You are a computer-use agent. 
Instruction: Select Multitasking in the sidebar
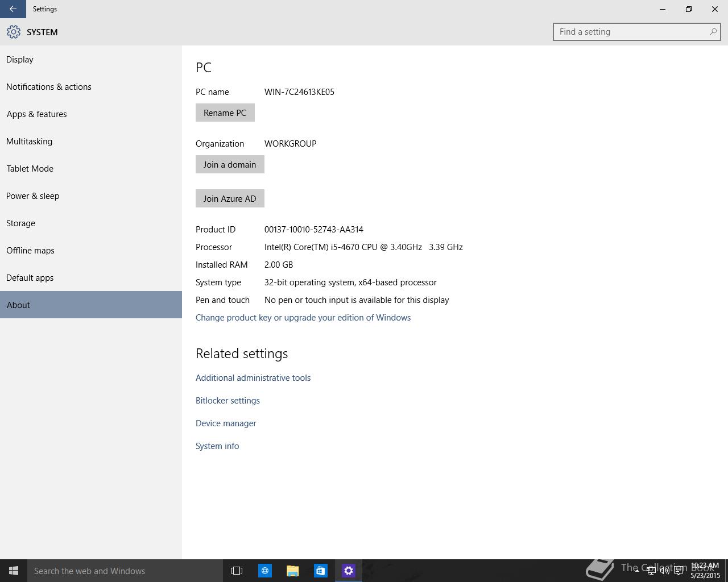point(91,142)
